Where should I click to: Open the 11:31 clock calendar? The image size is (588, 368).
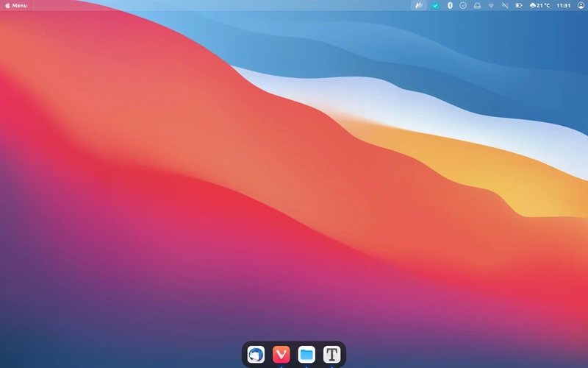click(x=563, y=5)
